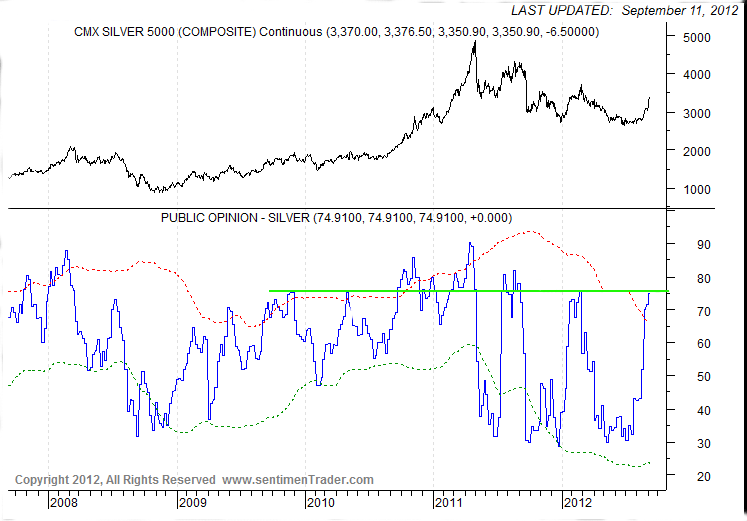The width and height of the screenshot is (747, 521).
Task: Select the 2009 year label on time axis
Action: [191, 503]
